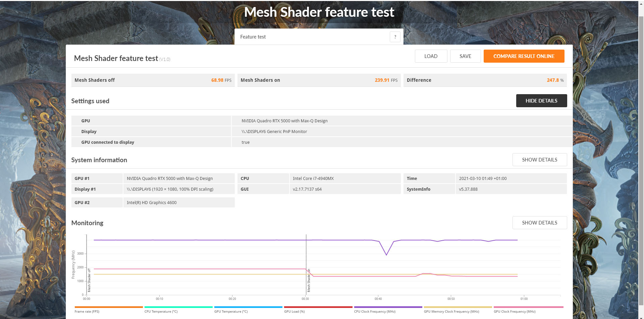Click the Mesh Shader on timeline marker

coord(309,281)
